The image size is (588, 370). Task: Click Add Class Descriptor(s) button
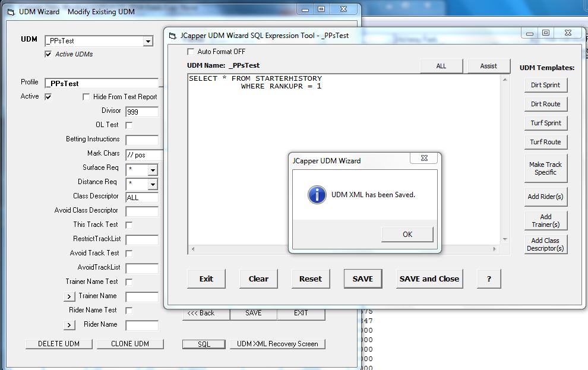pyautogui.click(x=545, y=245)
